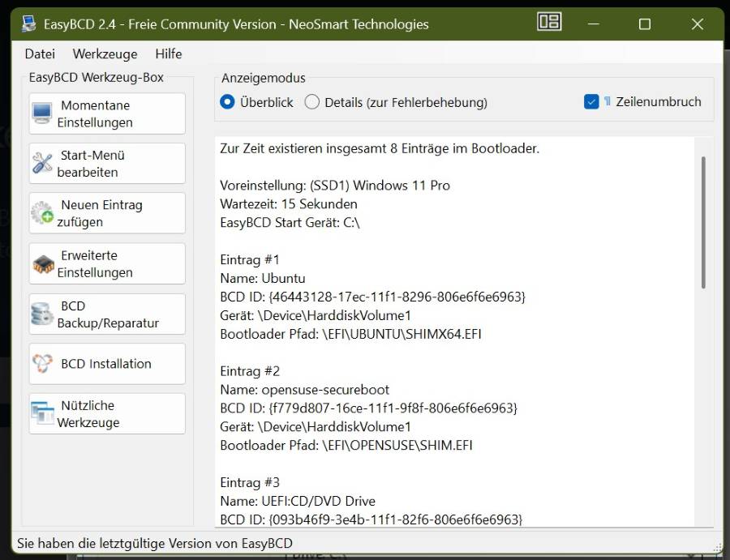Open the Hilfe menu
Screen dimensions: 730x560
coord(169,54)
